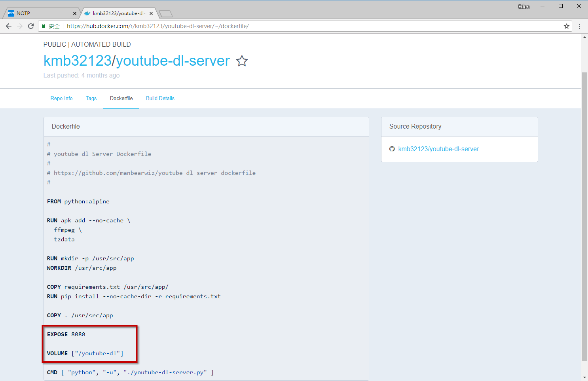Click the kmb32123 user link in title
Image resolution: width=588 pixels, height=381 pixels.
pos(78,61)
